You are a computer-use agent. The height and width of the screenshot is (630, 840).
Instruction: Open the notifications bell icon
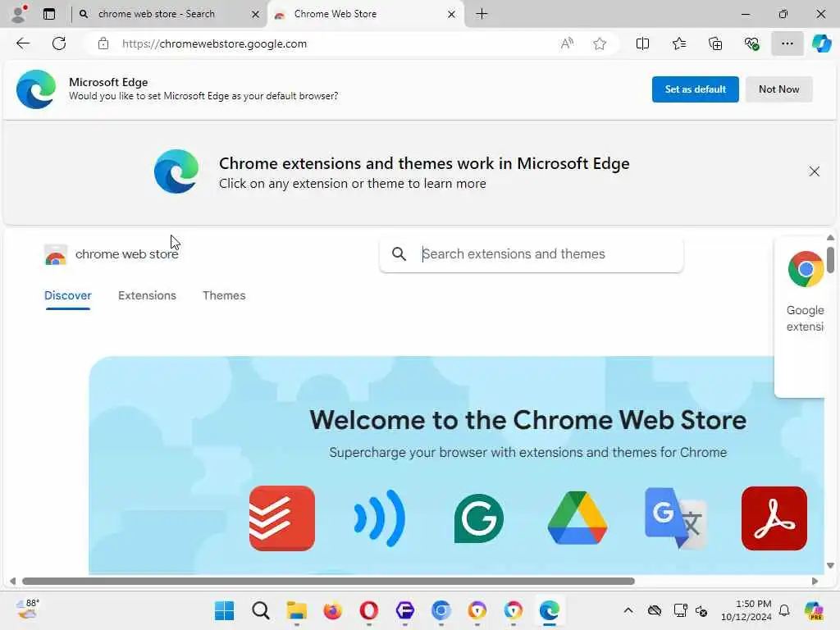click(783, 610)
